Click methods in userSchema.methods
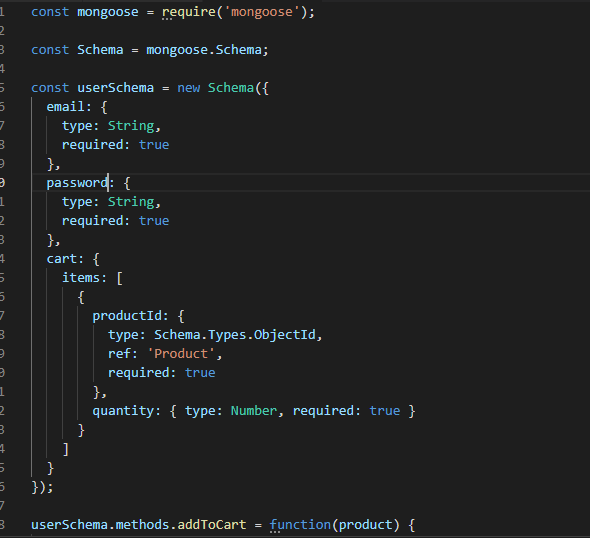This screenshot has height=538, width=590. point(142,524)
